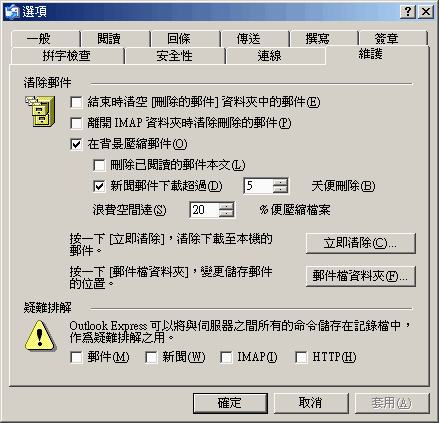
Task: Enable 郵件 troubleshooting log checkbox
Action: (x=76, y=357)
